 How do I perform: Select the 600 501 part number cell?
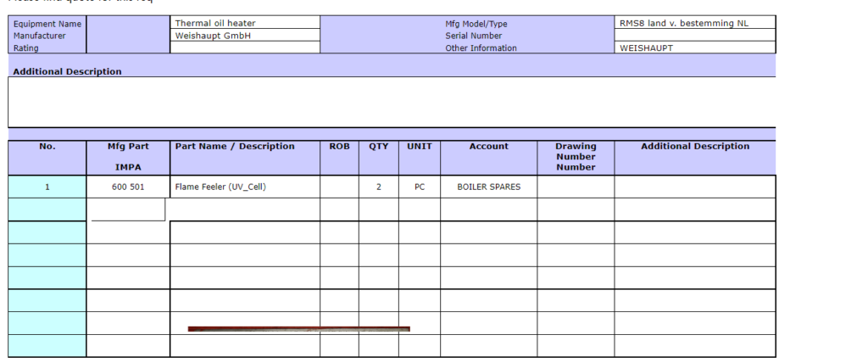click(128, 187)
